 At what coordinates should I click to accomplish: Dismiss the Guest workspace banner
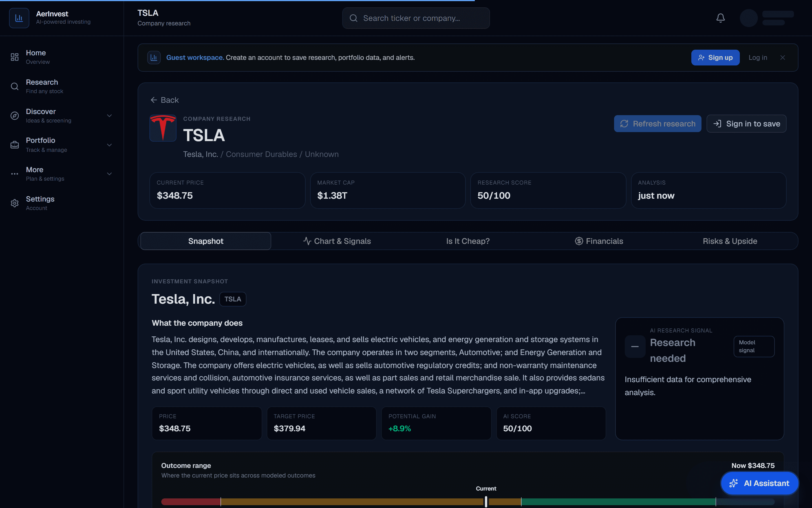[782, 58]
